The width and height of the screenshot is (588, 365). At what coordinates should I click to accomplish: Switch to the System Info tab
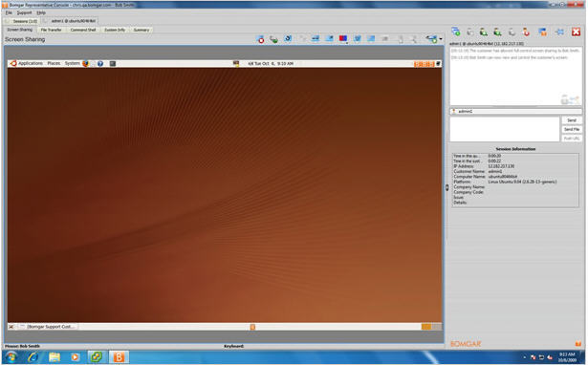tap(115, 30)
